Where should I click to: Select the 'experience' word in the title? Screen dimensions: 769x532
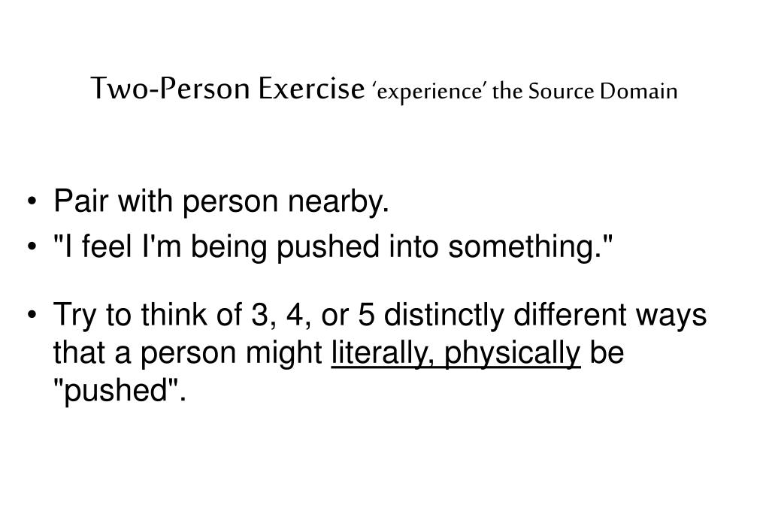pos(429,92)
